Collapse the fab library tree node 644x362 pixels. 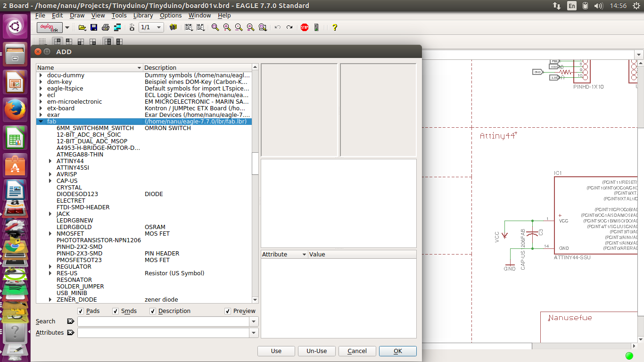coord(41,122)
